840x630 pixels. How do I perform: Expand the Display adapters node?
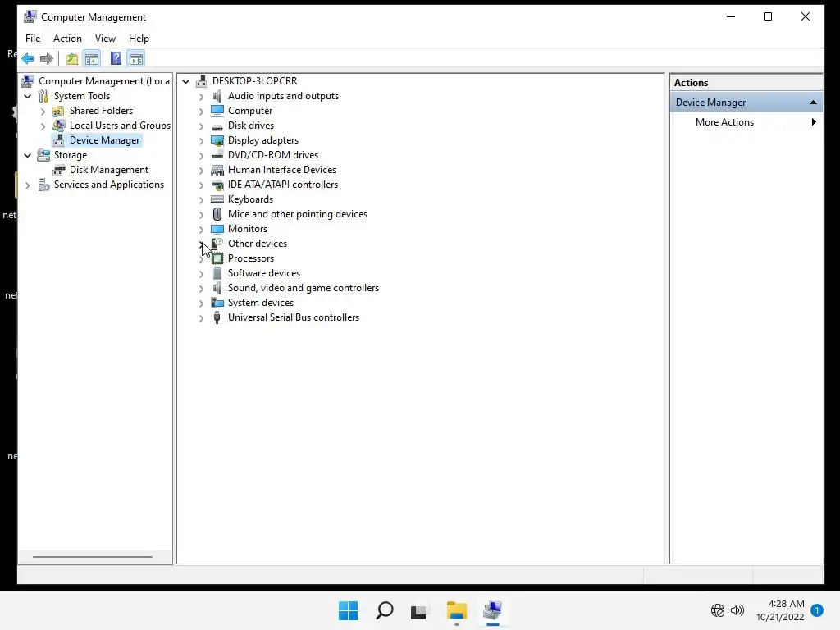(202, 141)
